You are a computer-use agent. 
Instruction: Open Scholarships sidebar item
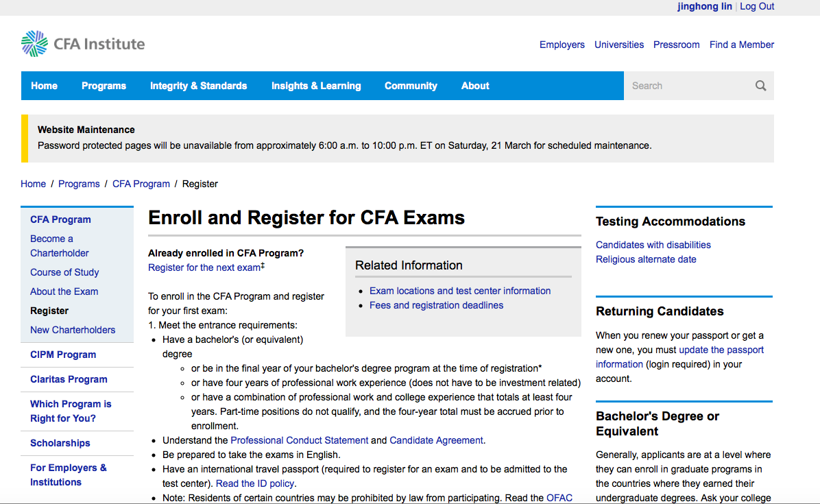tap(60, 443)
